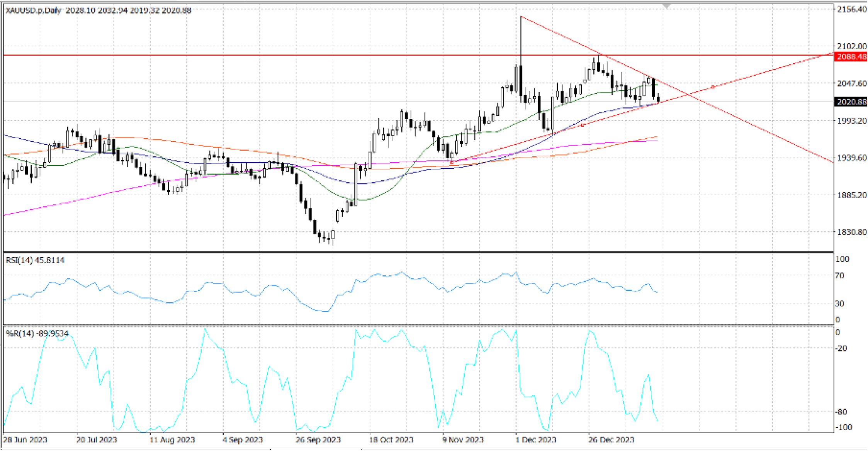Screen dimensions: 868x451
Task: Click the latest candlestick at 2020.88
Action: [658, 100]
